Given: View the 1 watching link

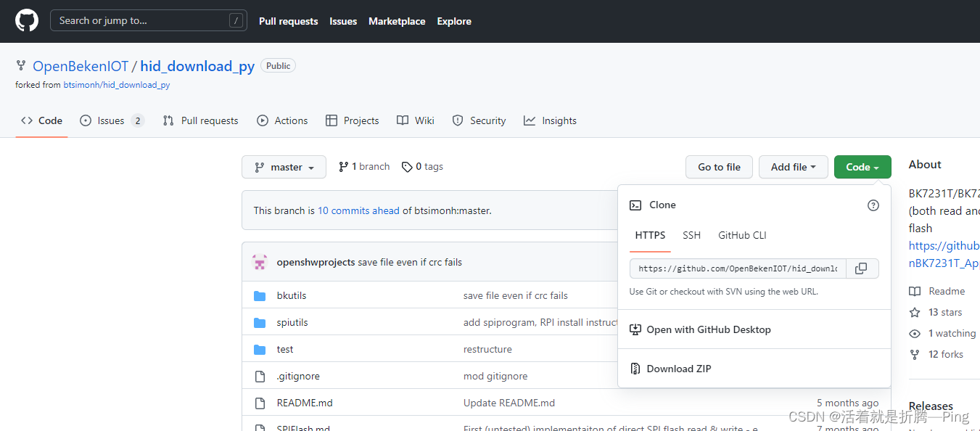Looking at the screenshot, I should pyautogui.click(x=942, y=333).
